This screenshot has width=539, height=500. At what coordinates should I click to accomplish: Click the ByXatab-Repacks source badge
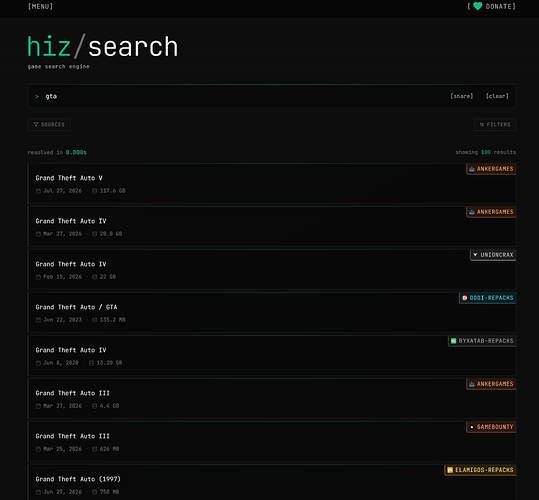pos(482,341)
